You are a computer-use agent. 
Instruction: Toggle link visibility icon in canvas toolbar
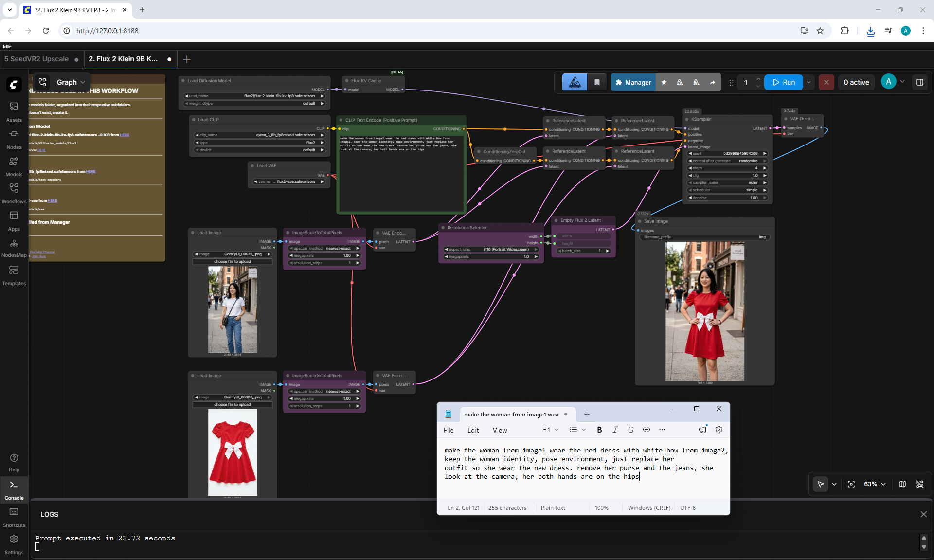[920, 484]
